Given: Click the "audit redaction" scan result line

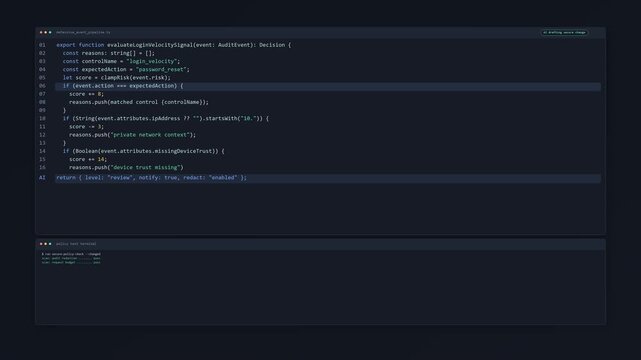Looking at the screenshot, I should pos(71,258).
